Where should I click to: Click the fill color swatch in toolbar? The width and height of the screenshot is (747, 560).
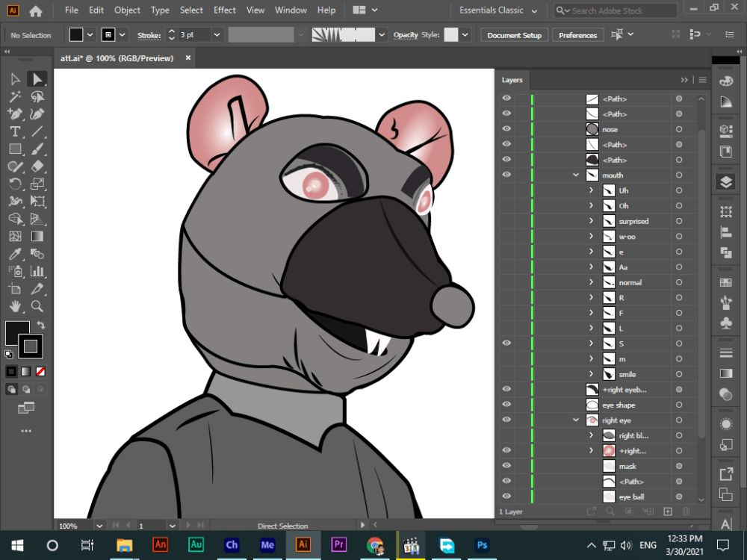click(15, 331)
